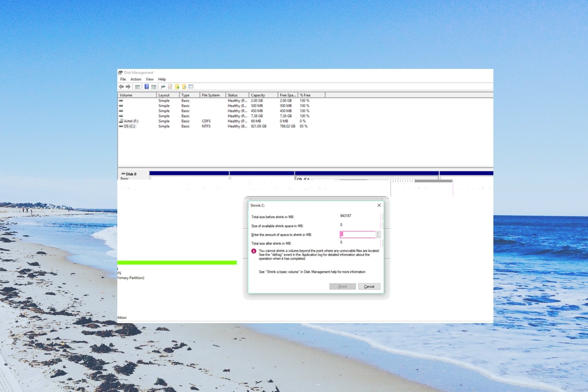The image size is (588, 392).
Task: Click the red checkmark Properties toolbar icon
Action: tap(170, 87)
